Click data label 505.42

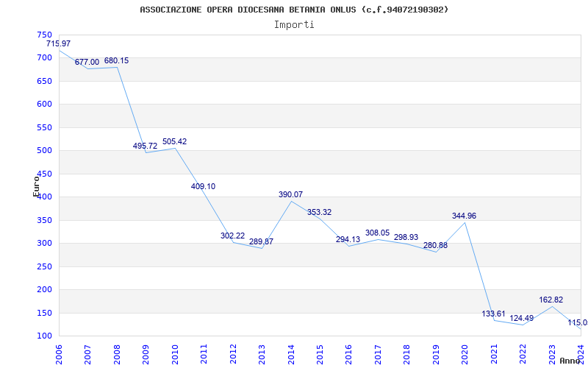[x=174, y=141]
